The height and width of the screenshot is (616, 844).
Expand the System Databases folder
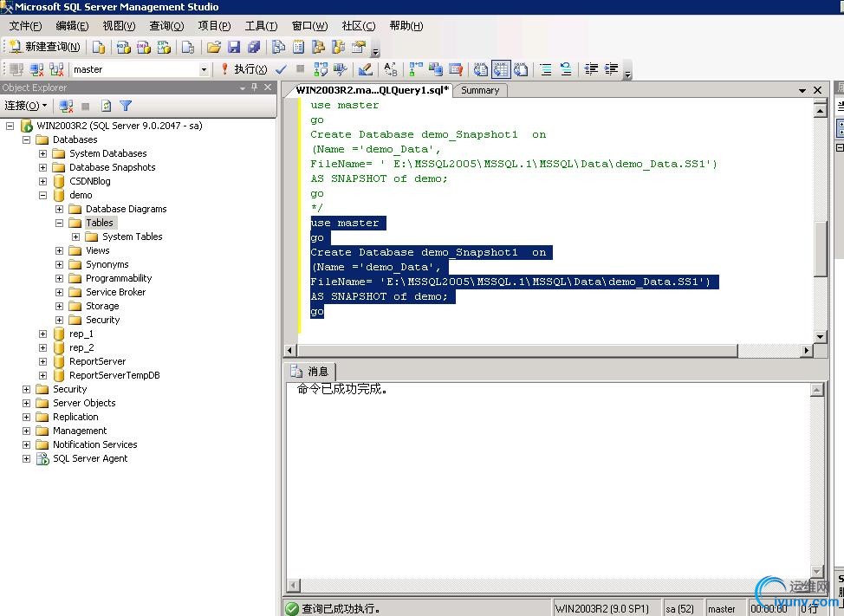coord(43,153)
